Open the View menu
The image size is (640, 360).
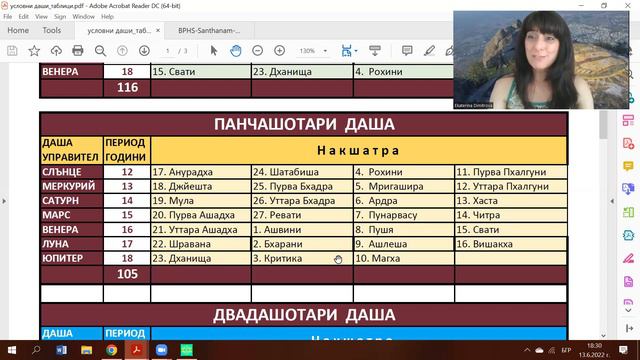41,17
